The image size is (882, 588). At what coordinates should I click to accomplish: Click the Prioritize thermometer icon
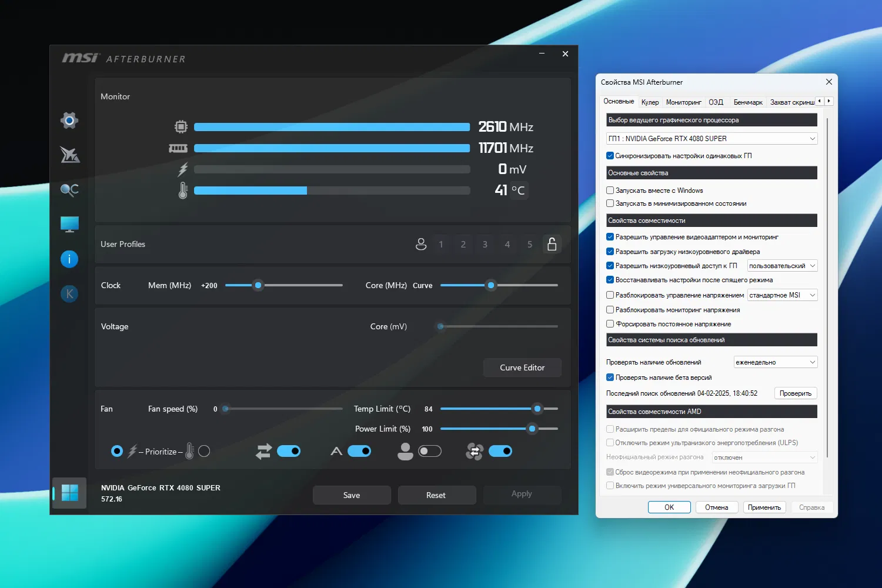point(189,451)
